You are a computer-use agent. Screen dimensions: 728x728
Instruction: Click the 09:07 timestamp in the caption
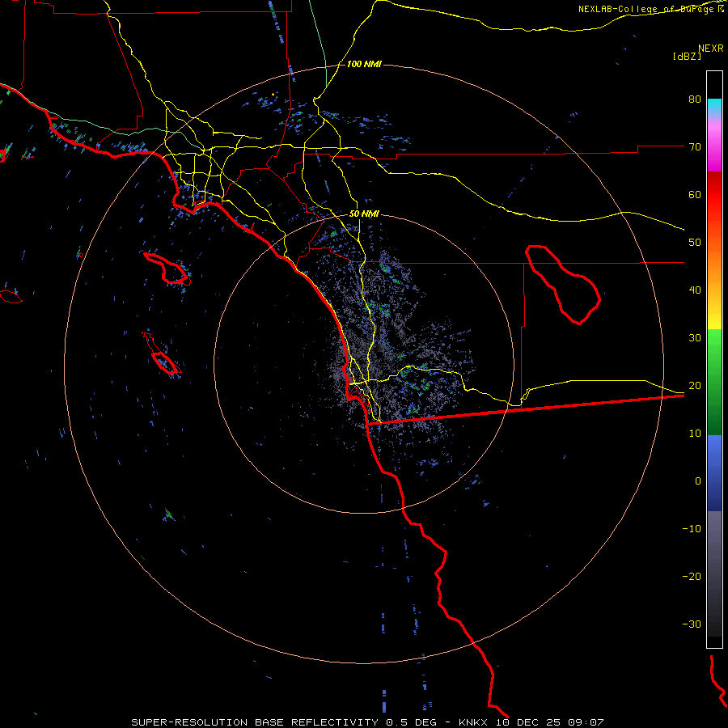(x=587, y=722)
